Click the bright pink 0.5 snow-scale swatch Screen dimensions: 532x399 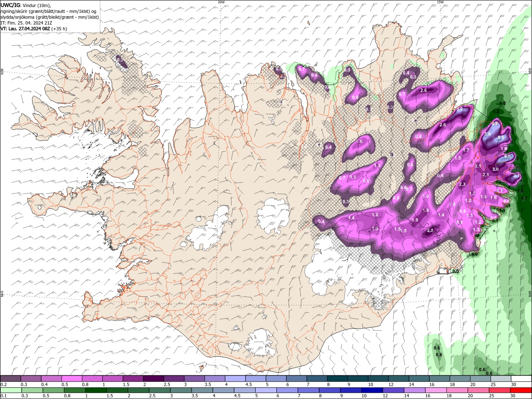pos(71,379)
